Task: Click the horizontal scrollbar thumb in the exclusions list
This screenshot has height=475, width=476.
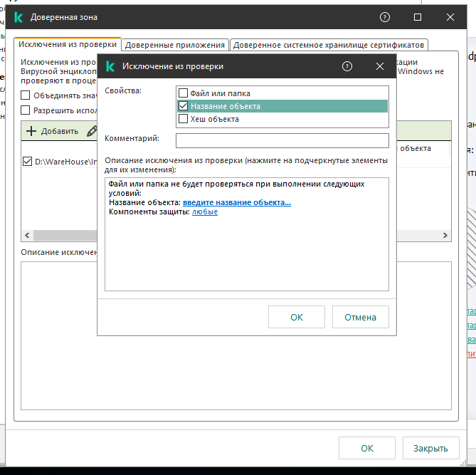Action: click(x=65, y=235)
